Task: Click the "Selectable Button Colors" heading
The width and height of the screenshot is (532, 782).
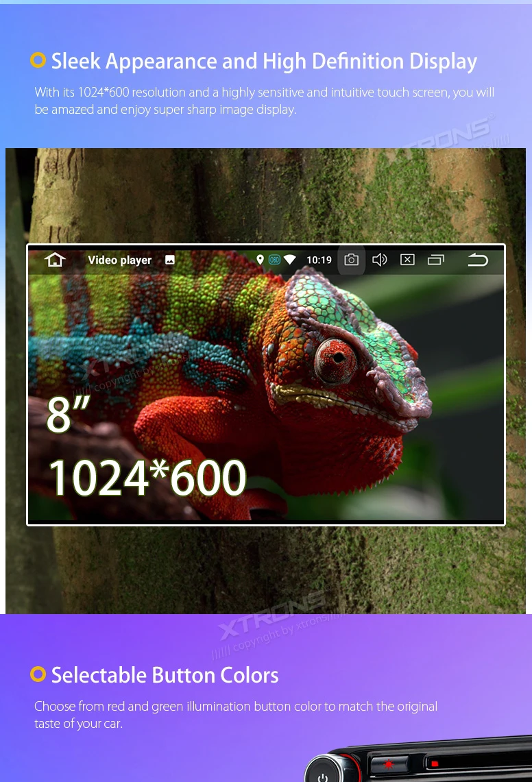Action: tap(165, 675)
